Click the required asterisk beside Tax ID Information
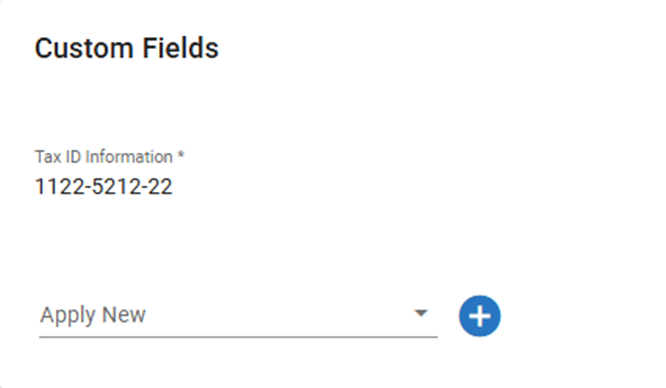The width and height of the screenshot is (666, 388). click(x=181, y=155)
